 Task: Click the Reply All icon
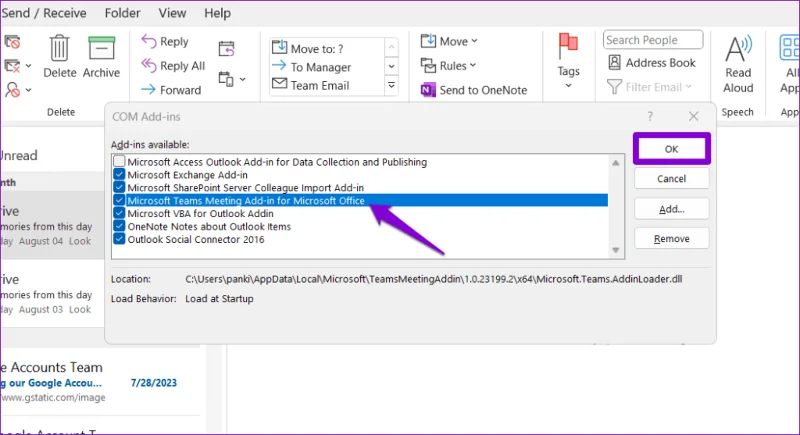pyautogui.click(x=148, y=65)
